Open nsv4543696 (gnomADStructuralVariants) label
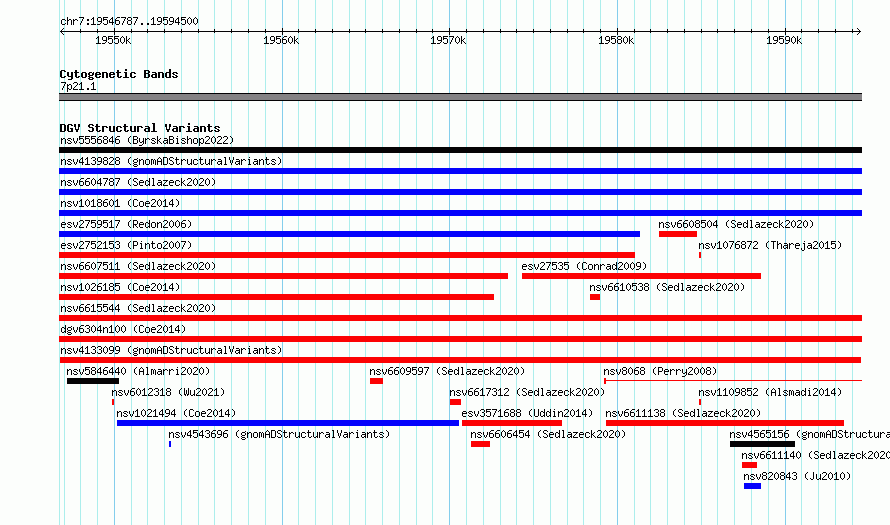890x525 pixels. tap(279, 434)
